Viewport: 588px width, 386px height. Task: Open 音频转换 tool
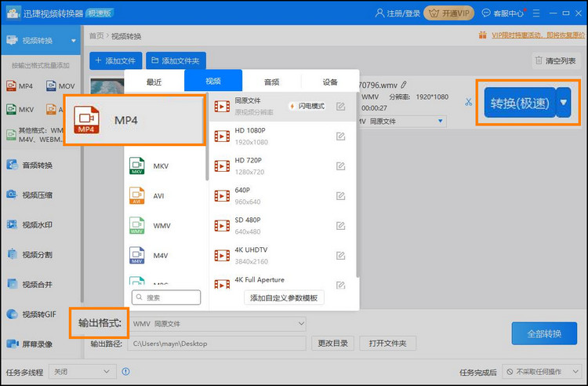click(x=30, y=165)
